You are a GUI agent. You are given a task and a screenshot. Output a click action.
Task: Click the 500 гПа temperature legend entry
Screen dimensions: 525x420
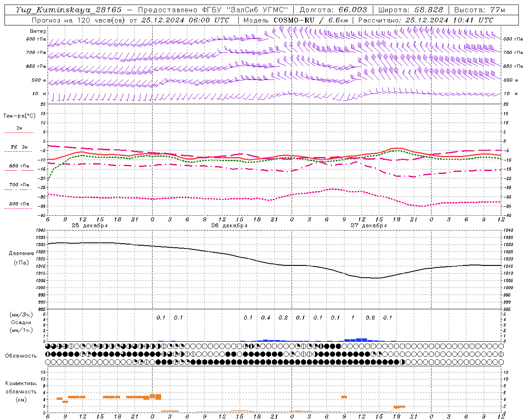(x=19, y=203)
